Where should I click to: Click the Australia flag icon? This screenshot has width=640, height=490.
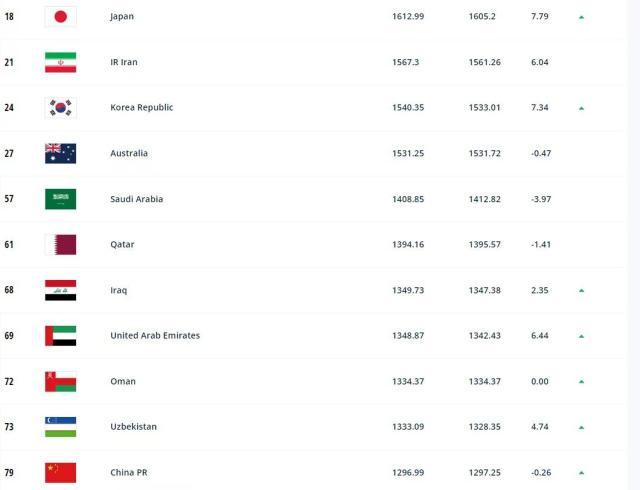[x=60, y=153]
